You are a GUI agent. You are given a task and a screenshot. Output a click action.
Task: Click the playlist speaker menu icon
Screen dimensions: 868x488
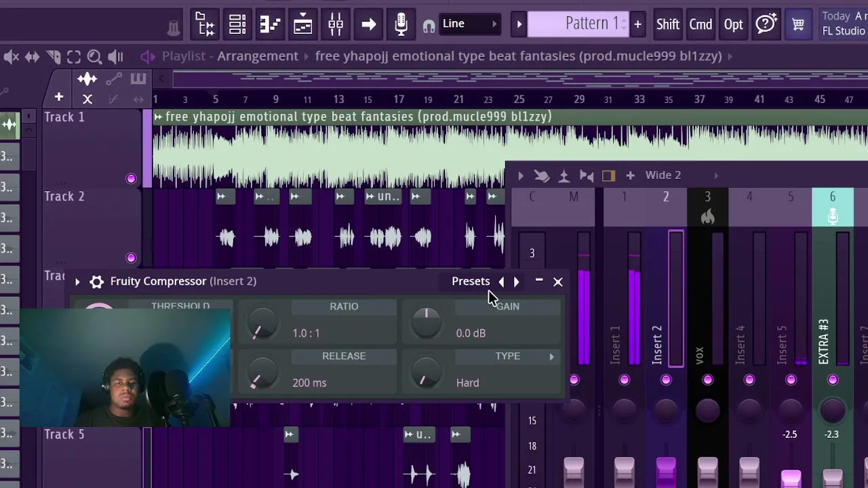(x=146, y=56)
